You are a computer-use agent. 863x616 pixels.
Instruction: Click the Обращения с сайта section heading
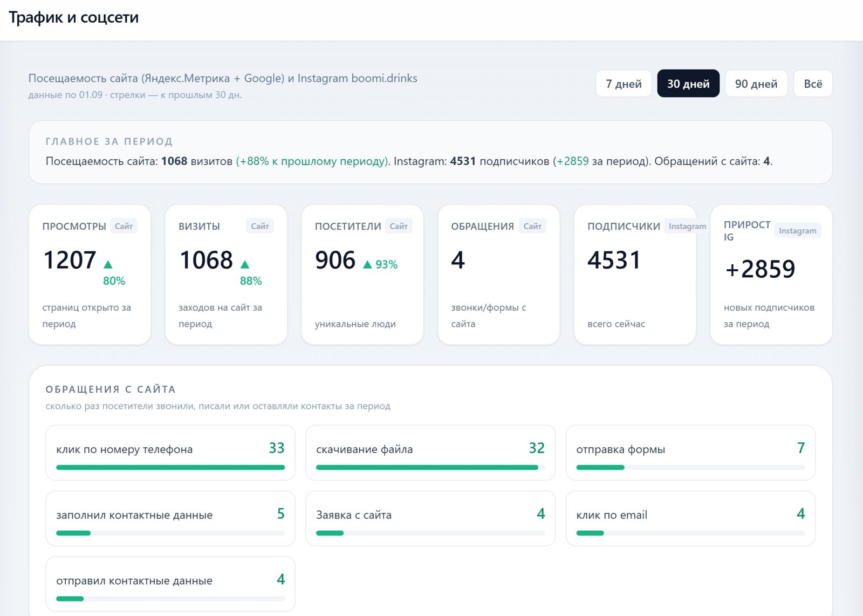[x=111, y=389]
